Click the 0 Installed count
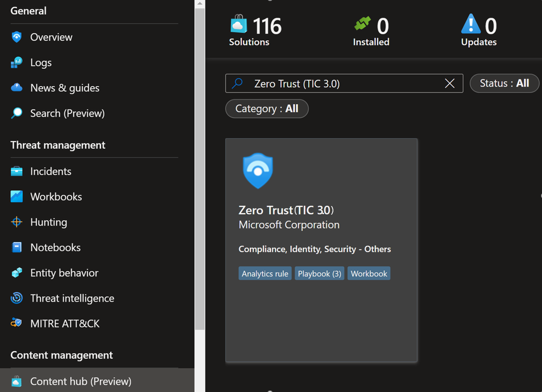This screenshot has width=542, height=392. point(382,26)
